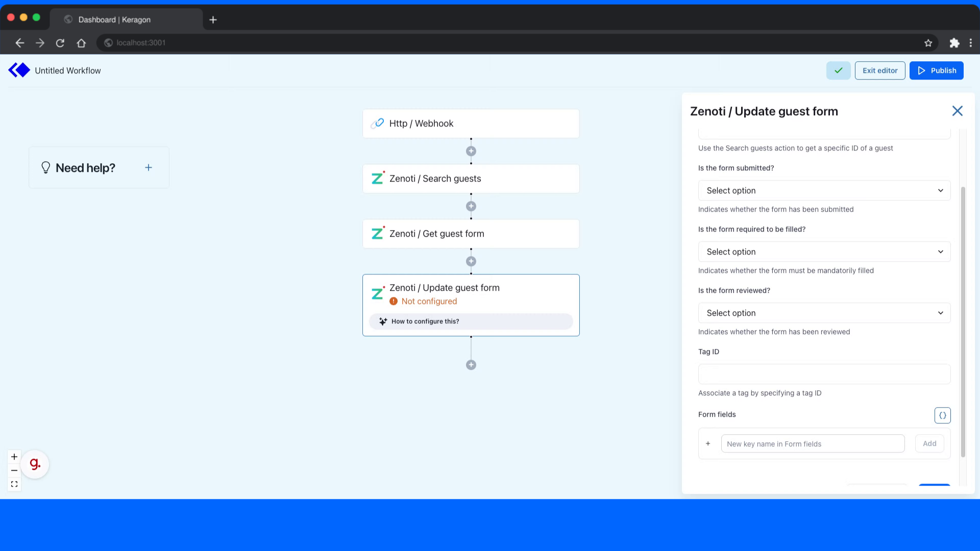
Task: Open browser three-dot menu
Action: tap(970, 43)
